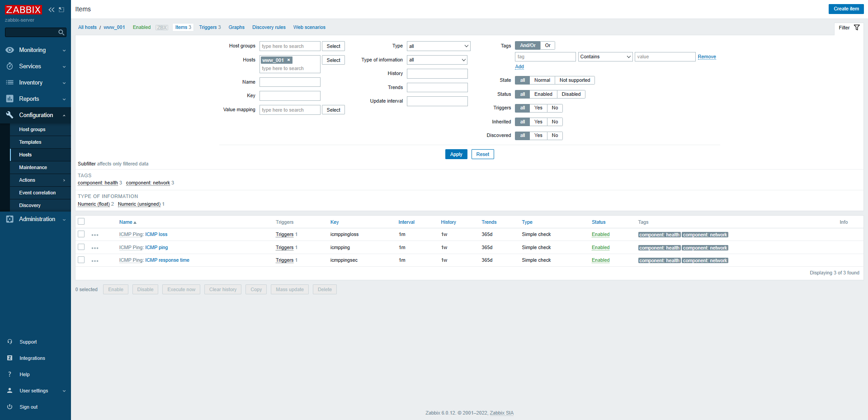Open the Web scenarios tab
The height and width of the screenshot is (420, 868).
pyautogui.click(x=309, y=28)
